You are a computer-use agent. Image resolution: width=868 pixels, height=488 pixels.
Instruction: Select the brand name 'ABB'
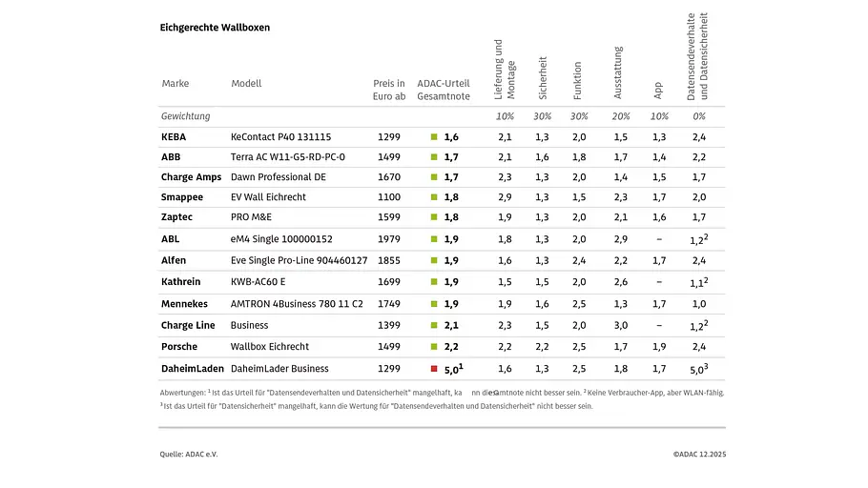171,157
